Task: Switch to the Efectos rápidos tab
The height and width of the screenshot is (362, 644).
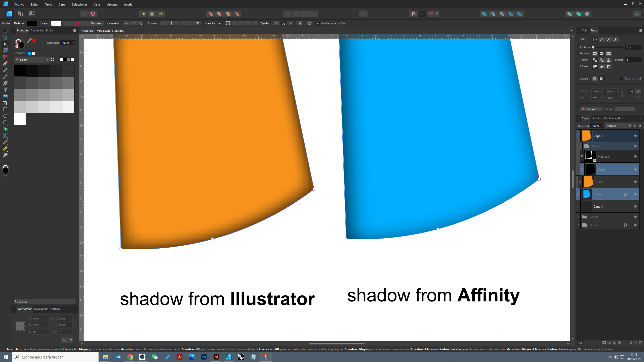Action: pos(613,118)
